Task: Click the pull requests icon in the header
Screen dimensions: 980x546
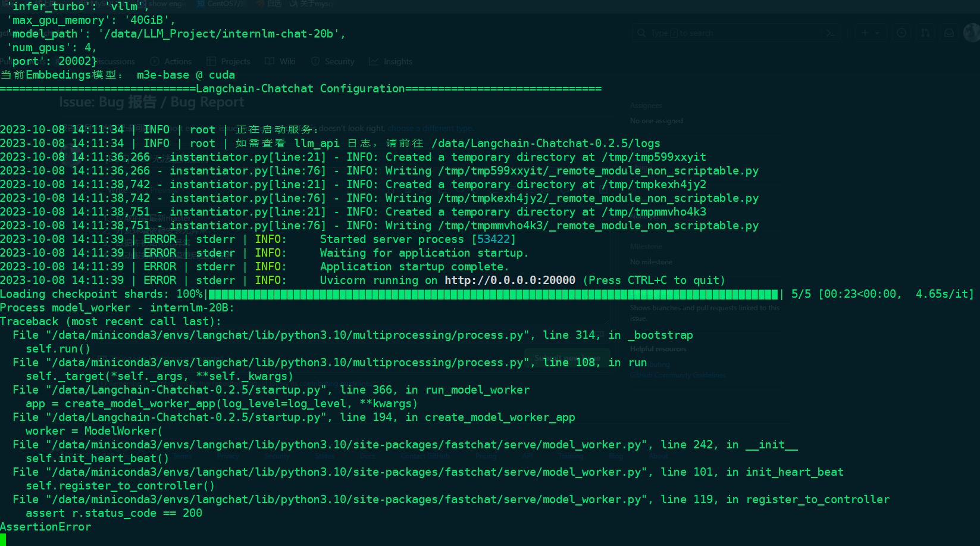Action: point(925,33)
